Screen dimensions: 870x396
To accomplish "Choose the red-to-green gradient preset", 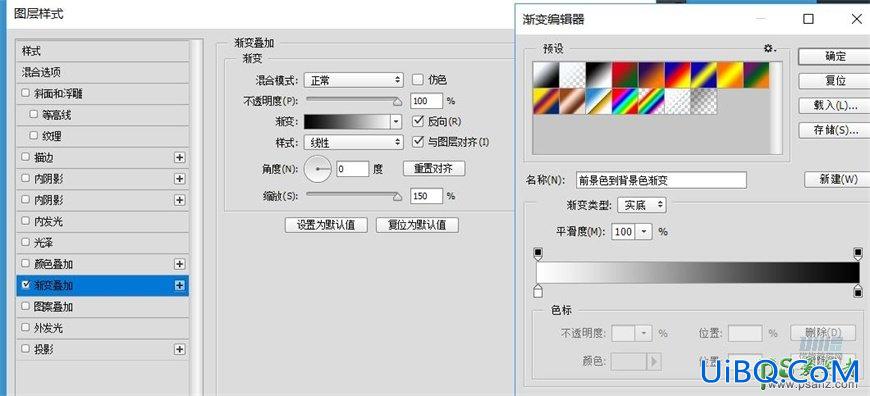I will 625,75.
